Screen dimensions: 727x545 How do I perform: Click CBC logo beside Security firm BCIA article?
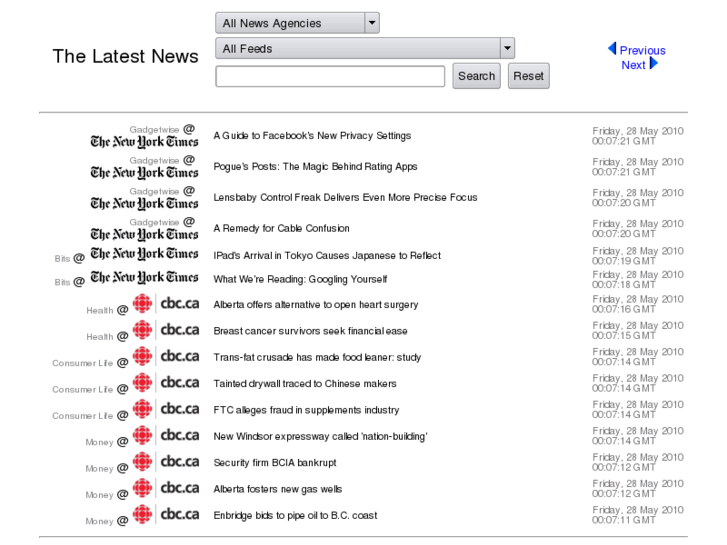(x=166, y=462)
